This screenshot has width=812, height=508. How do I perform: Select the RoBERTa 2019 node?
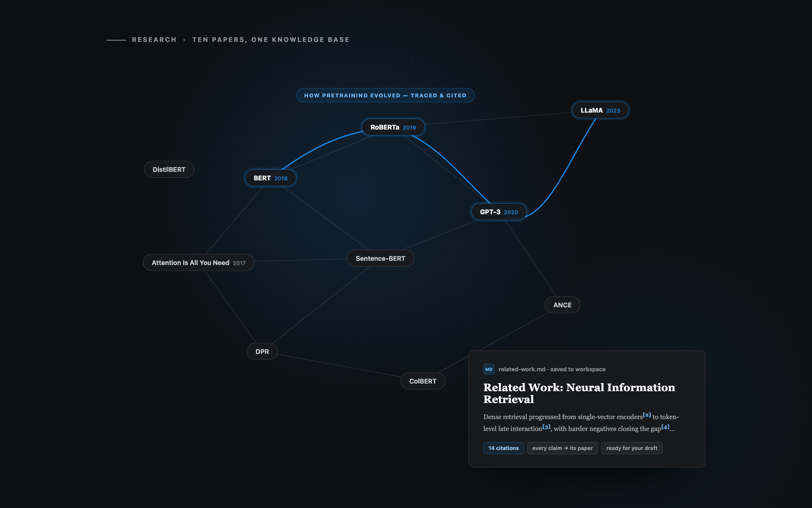393,127
